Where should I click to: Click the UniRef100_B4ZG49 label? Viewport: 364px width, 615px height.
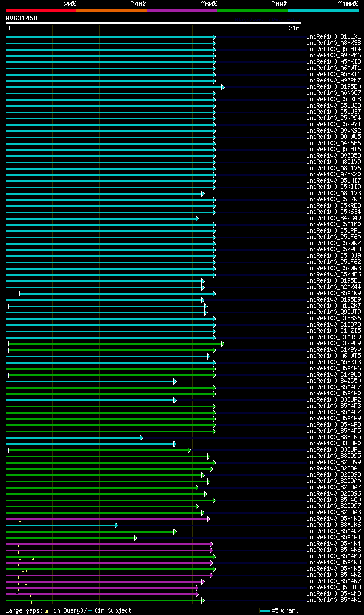pos(333,218)
